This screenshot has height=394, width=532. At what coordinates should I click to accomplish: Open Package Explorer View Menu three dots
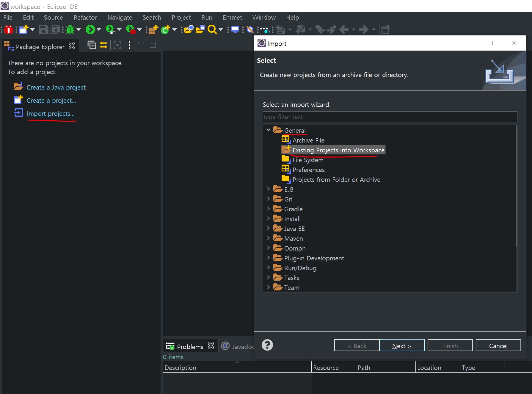pos(129,45)
